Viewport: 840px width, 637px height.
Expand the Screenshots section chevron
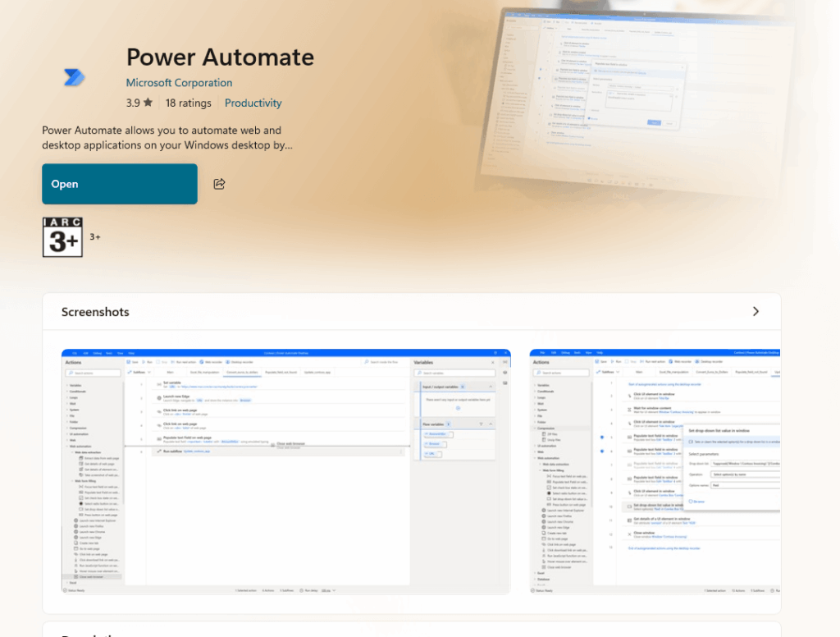click(x=756, y=312)
